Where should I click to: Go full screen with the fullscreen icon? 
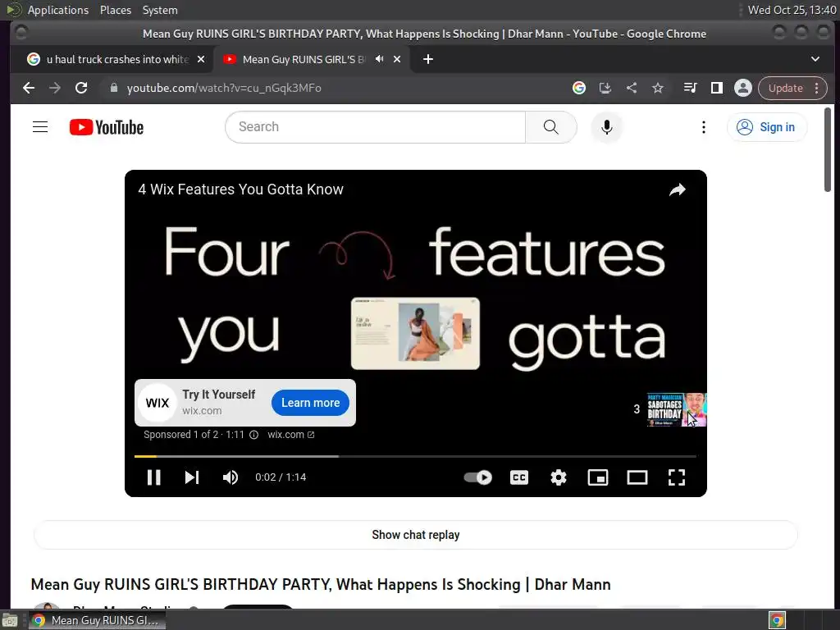pos(677,477)
